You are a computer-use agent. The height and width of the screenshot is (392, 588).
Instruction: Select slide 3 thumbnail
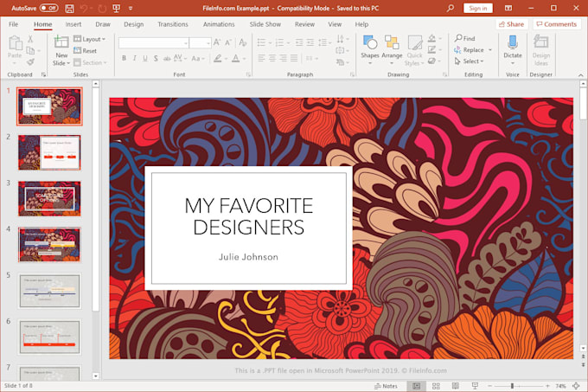[x=49, y=198]
